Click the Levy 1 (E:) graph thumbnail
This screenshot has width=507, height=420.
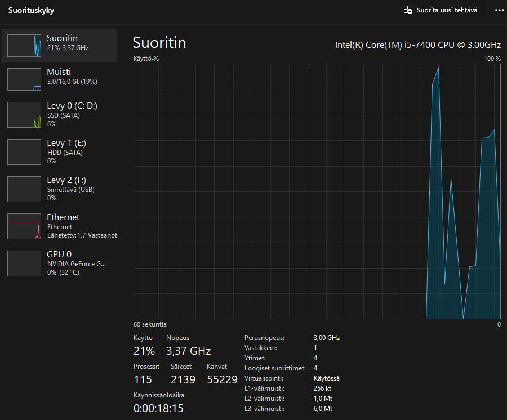pyautogui.click(x=24, y=152)
